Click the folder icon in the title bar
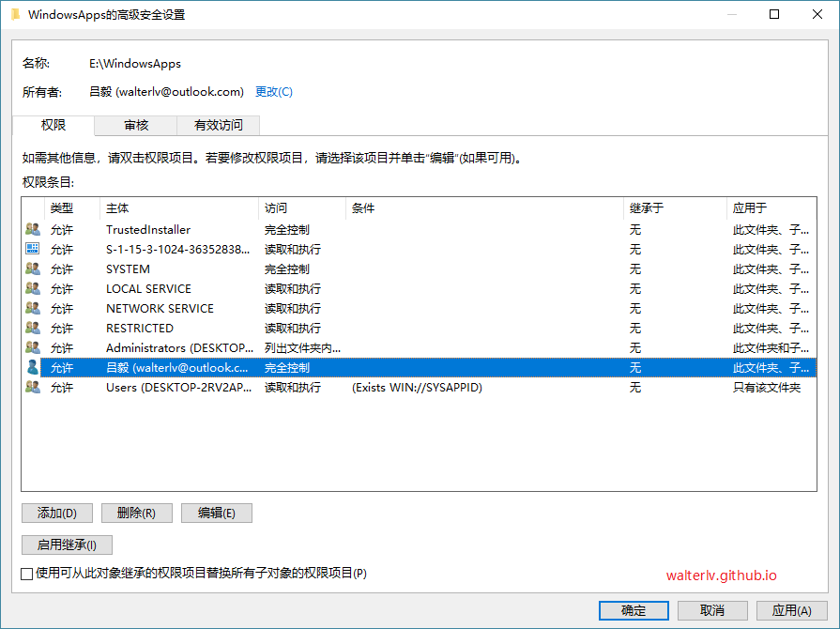 point(15,14)
